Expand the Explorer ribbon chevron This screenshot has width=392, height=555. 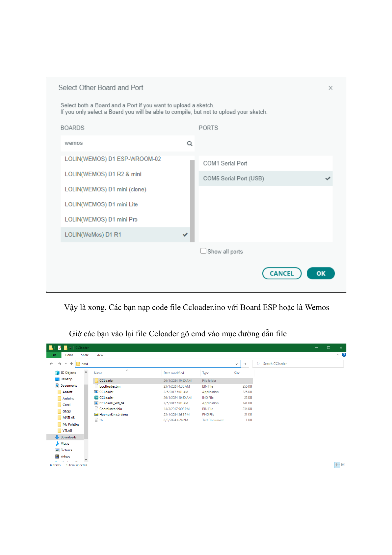(338, 355)
